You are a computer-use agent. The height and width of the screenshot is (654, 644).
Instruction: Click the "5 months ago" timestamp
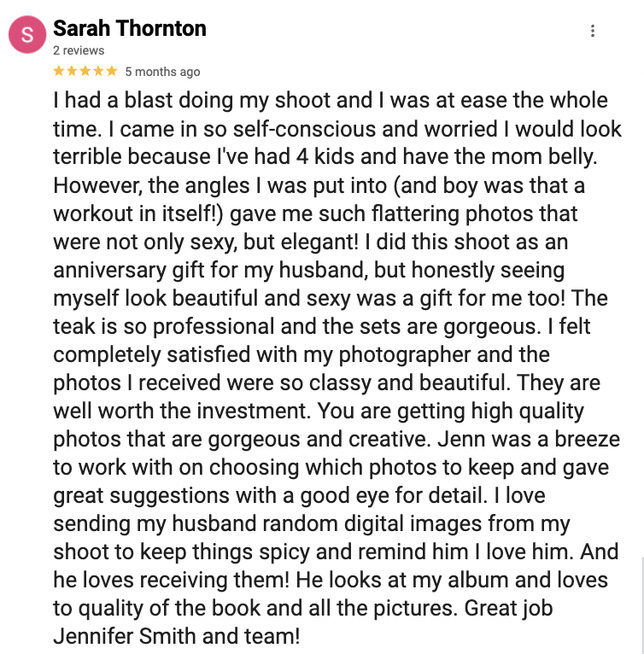[x=162, y=72]
